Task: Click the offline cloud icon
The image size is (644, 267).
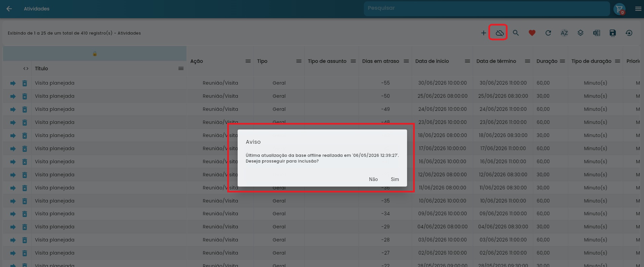Action: point(499,33)
